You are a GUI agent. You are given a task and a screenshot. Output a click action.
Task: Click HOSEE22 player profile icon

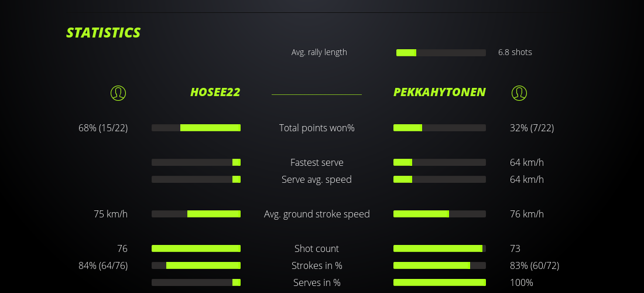pyautogui.click(x=118, y=93)
